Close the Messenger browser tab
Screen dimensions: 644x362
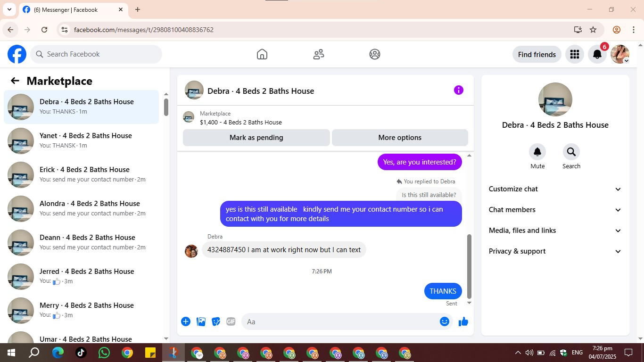point(121,9)
